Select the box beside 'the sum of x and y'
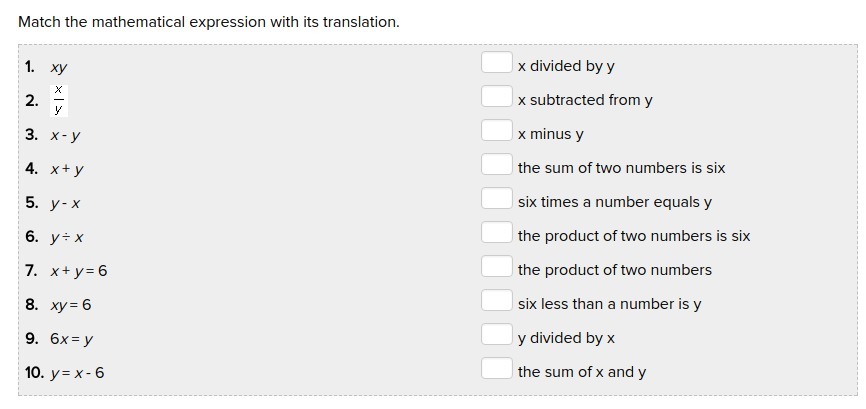 [x=496, y=369]
